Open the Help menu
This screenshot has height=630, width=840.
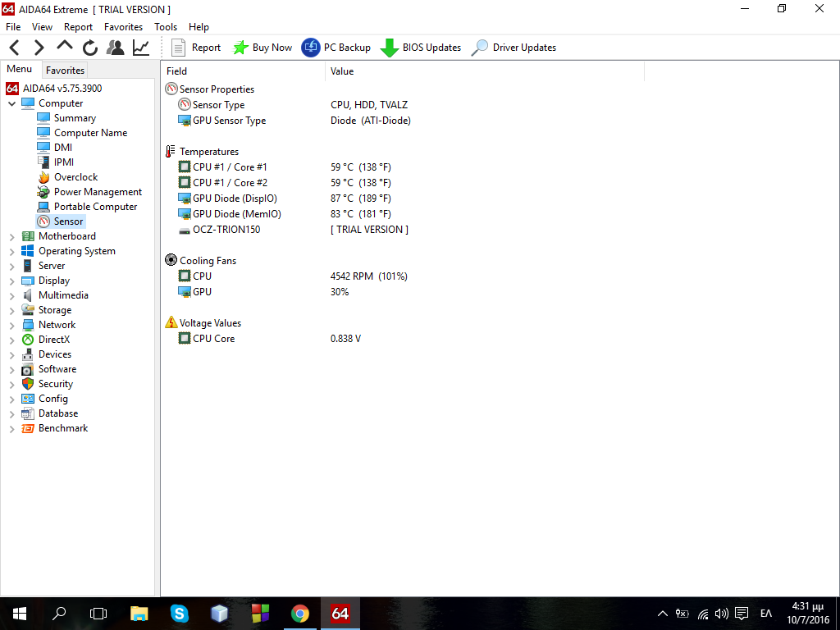coord(199,27)
